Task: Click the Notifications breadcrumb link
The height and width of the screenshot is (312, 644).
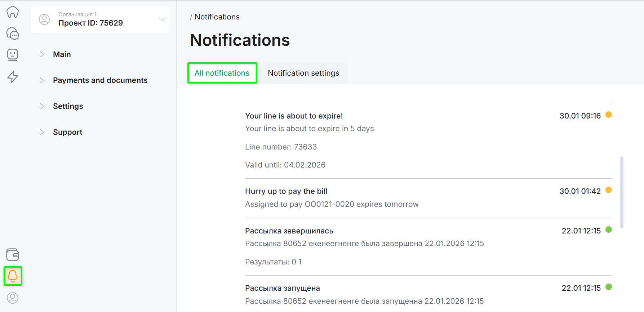Action: tap(217, 17)
